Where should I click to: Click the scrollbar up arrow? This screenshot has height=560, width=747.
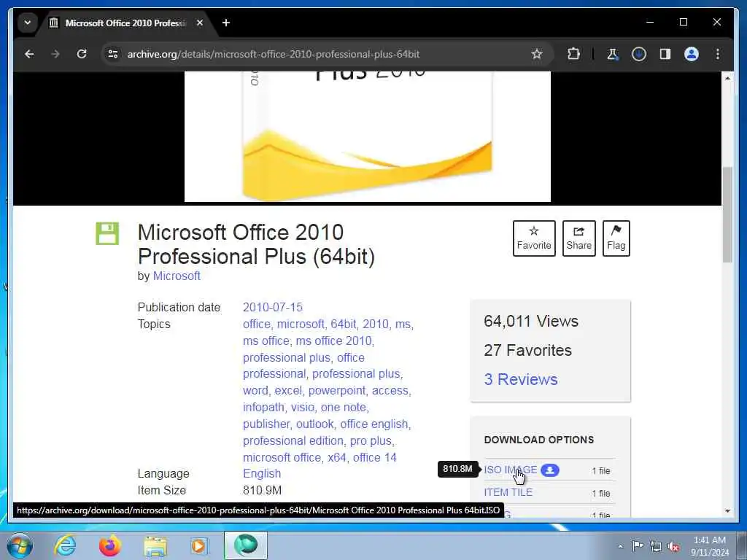(727, 77)
